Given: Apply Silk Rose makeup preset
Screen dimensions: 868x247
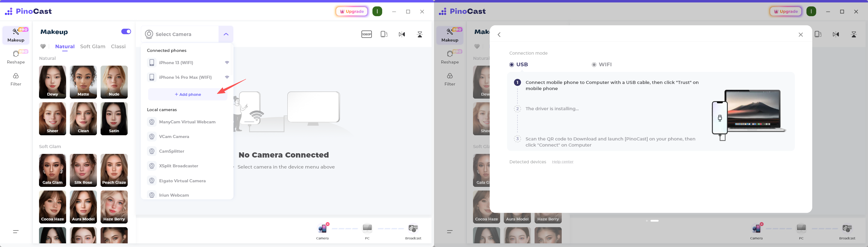Looking at the screenshot, I should [x=83, y=170].
